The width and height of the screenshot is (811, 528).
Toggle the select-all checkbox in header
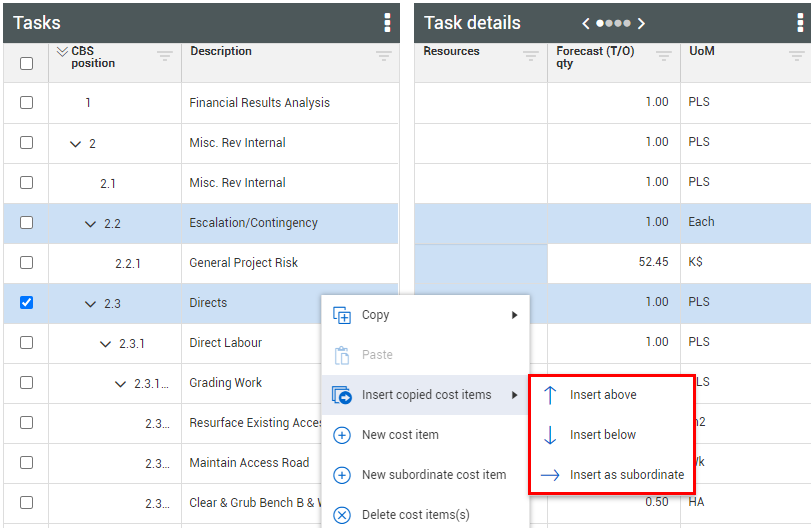pos(26,63)
